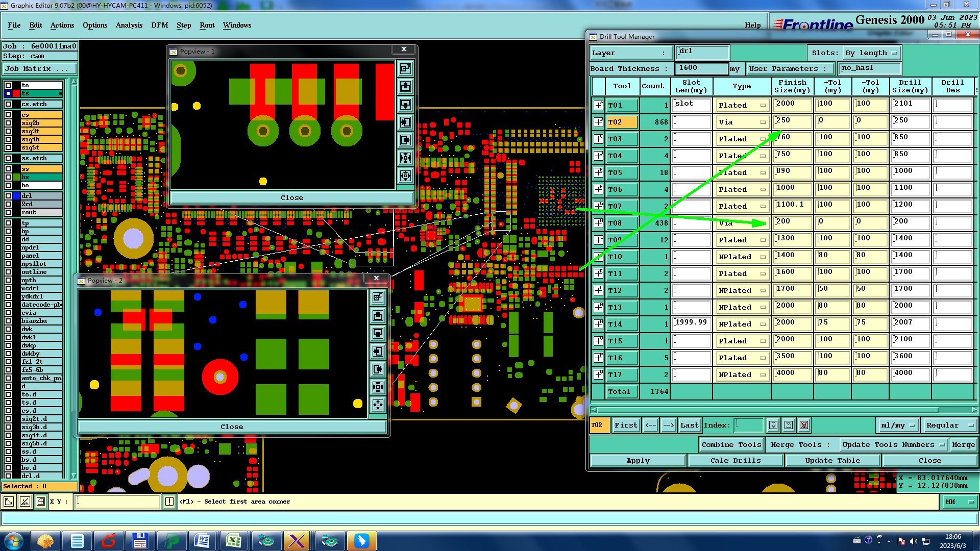
Task: Toggle the checkbox for layer rout
Action: [8, 212]
